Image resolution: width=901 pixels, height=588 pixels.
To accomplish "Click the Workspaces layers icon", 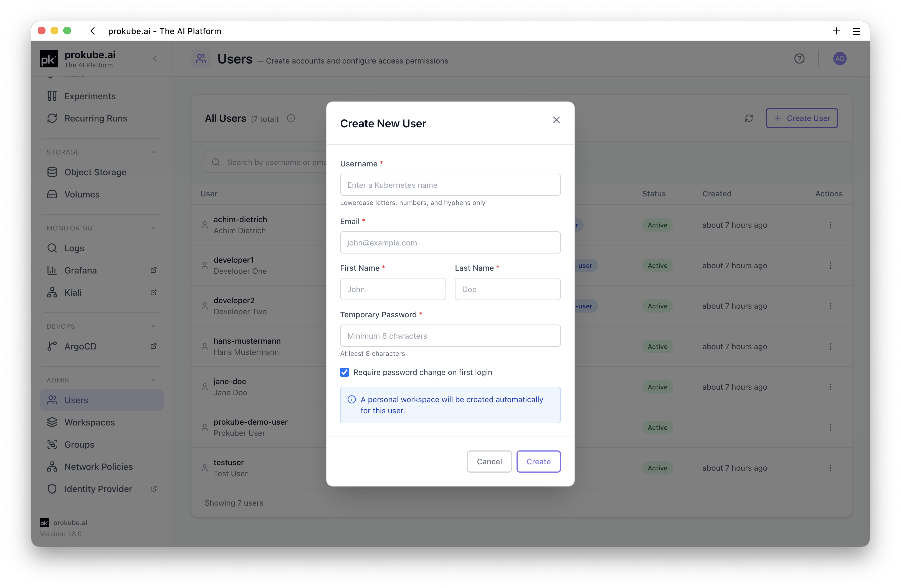I will [52, 422].
